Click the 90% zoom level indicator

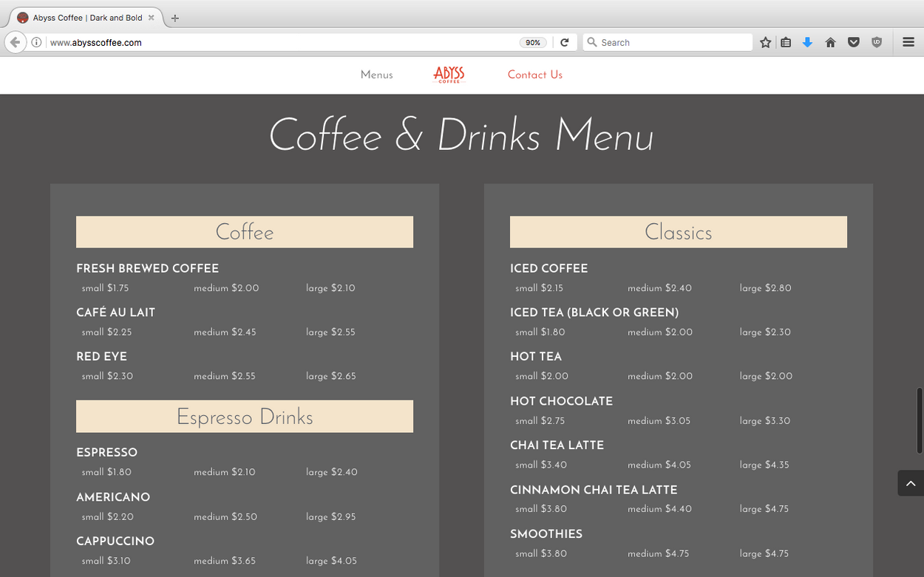pos(533,43)
